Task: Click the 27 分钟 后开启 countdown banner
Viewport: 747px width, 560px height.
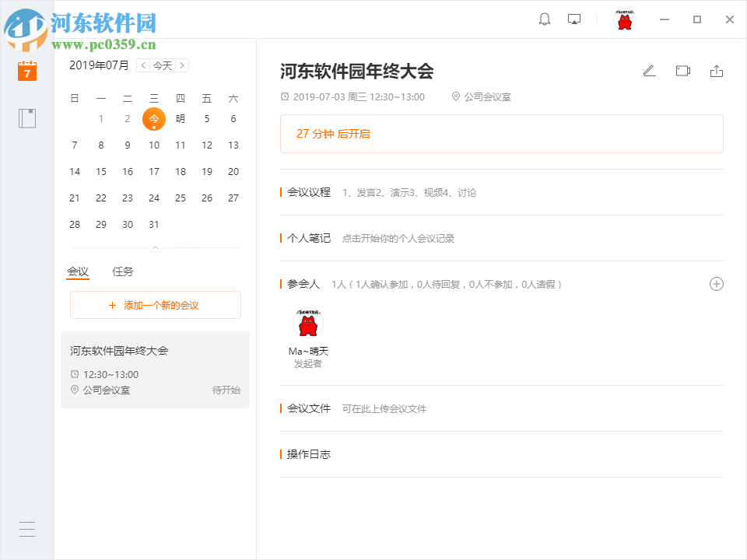Action: click(501, 134)
